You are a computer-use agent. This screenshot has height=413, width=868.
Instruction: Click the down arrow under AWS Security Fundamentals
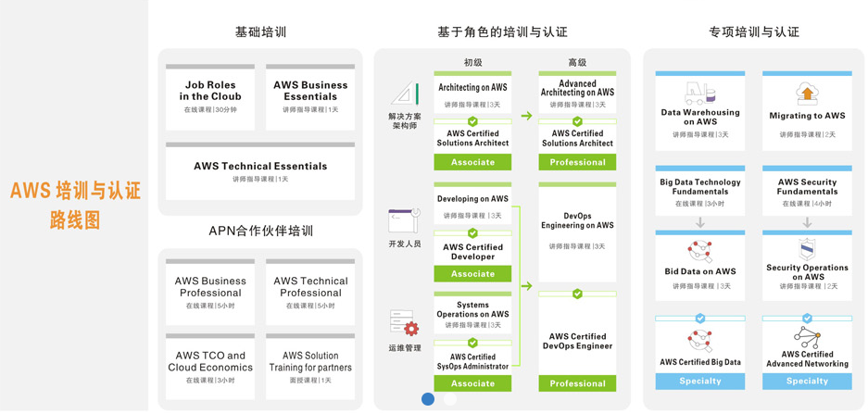click(807, 222)
